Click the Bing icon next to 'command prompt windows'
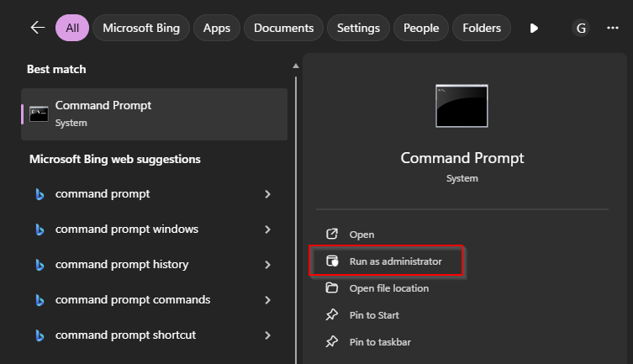Image resolution: width=633 pixels, height=364 pixels. (x=40, y=229)
